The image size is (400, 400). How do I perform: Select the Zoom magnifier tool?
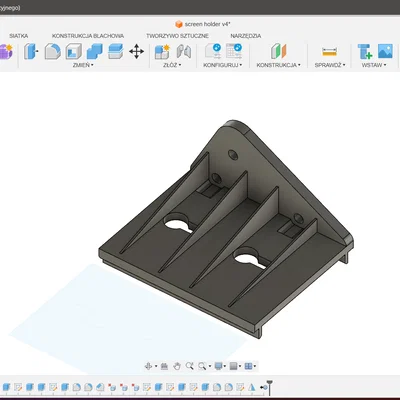click(x=190, y=366)
